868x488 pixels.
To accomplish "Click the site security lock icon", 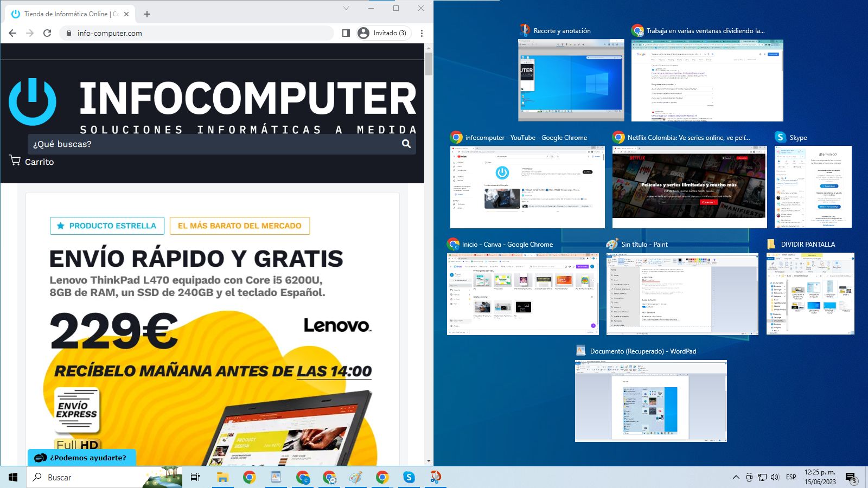I will click(69, 33).
